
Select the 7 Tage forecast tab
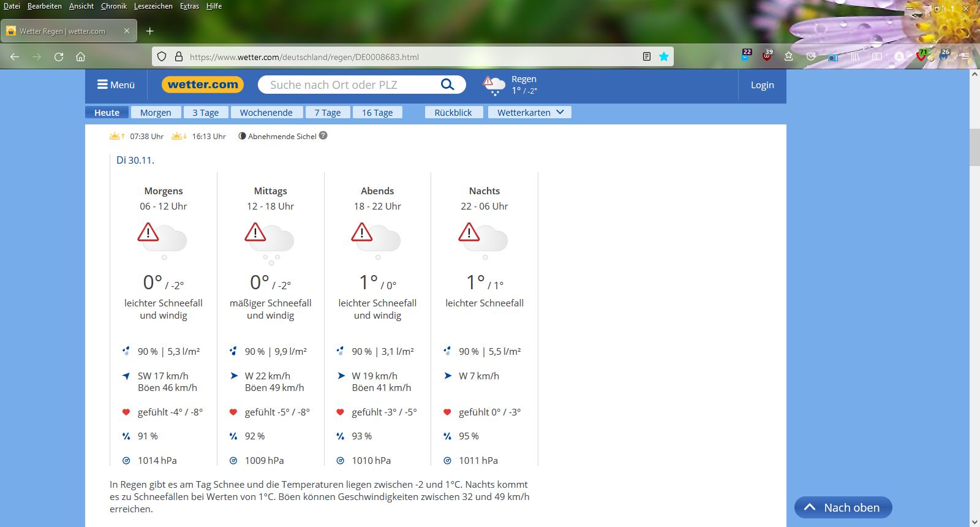(327, 113)
